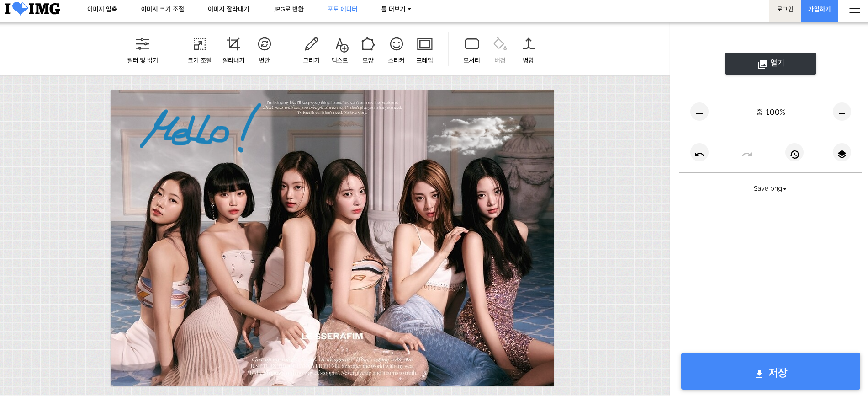Open the Frame tool (프레임)
This screenshot has height=396, width=868.
(425, 50)
